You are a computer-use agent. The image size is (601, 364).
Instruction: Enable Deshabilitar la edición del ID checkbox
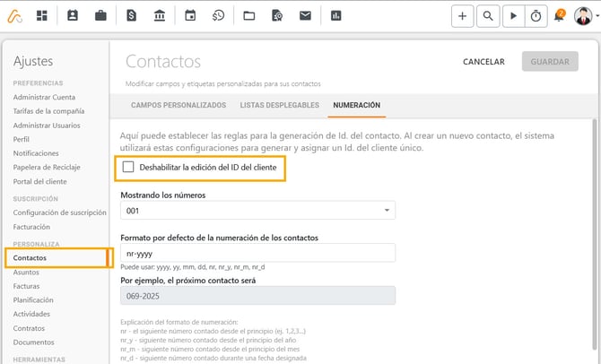click(x=128, y=167)
